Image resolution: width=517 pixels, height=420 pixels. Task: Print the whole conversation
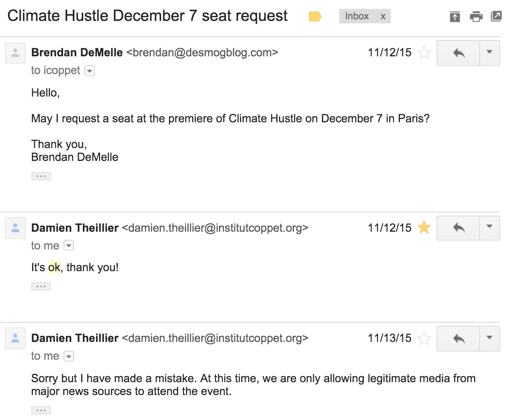tap(476, 16)
